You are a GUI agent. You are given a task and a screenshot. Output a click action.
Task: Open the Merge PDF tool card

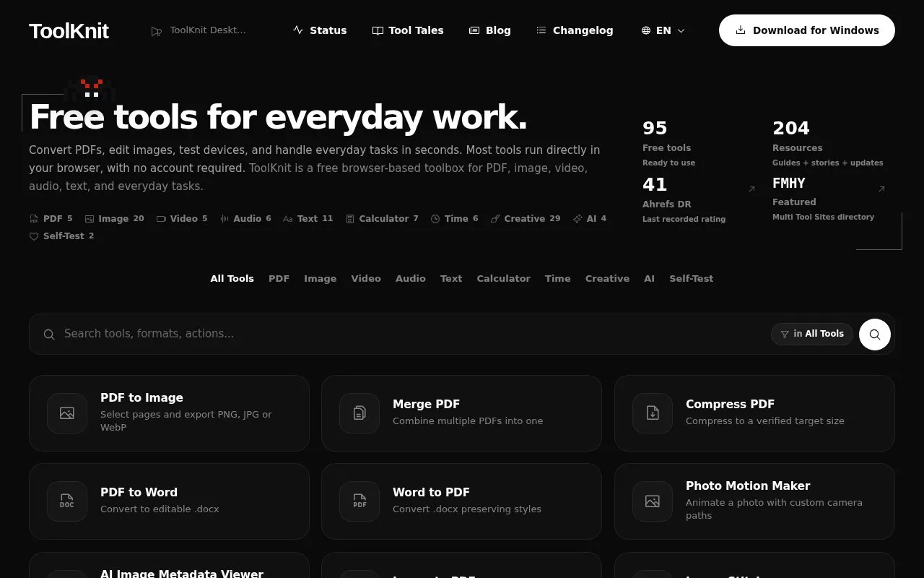click(x=461, y=413)
